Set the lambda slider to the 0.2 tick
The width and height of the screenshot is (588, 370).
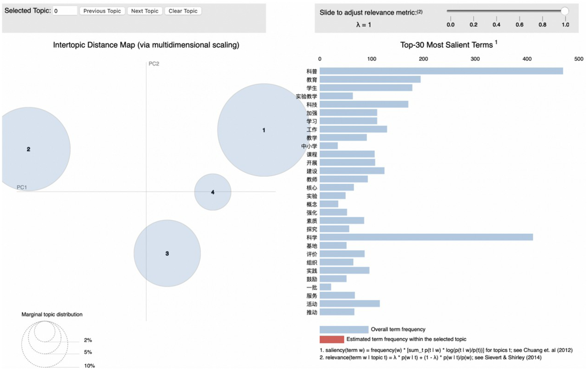[473, 18]
